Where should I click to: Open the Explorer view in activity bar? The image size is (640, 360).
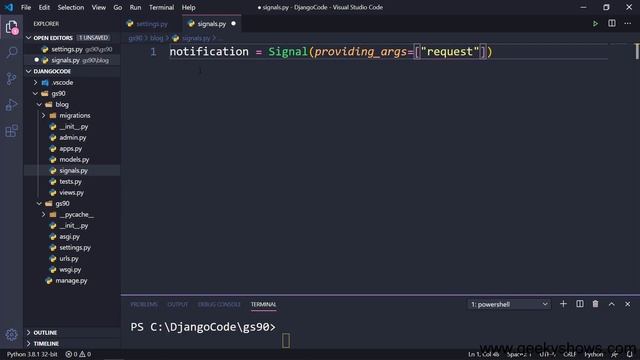click(x=11, y=27)
